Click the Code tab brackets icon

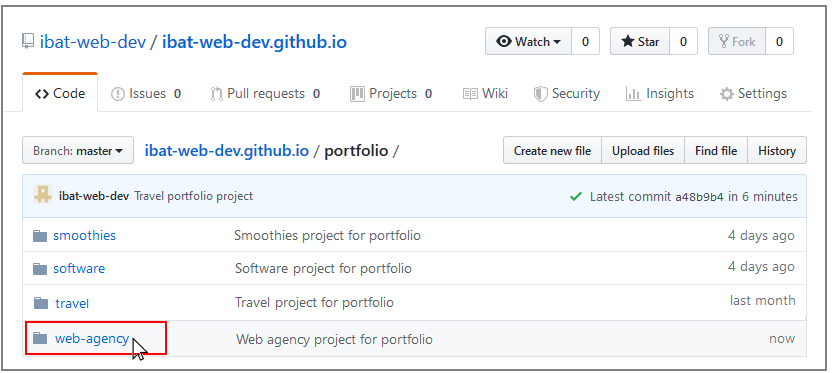coord(42,94)
